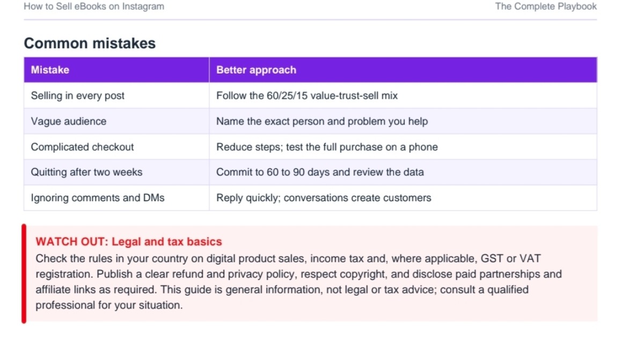Click 'Reply quickly; conversations create customers' cell
Image resolution: width=644 pixels, height=338 pixels.
(403, 198)
